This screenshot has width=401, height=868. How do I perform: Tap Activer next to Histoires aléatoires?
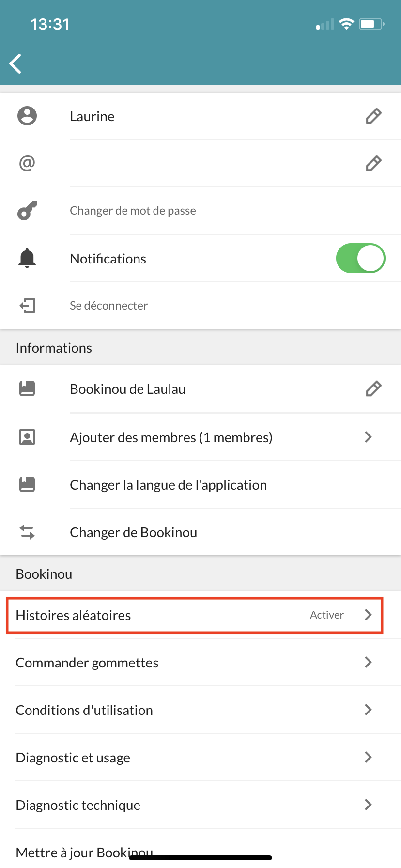tap(327, 615)
